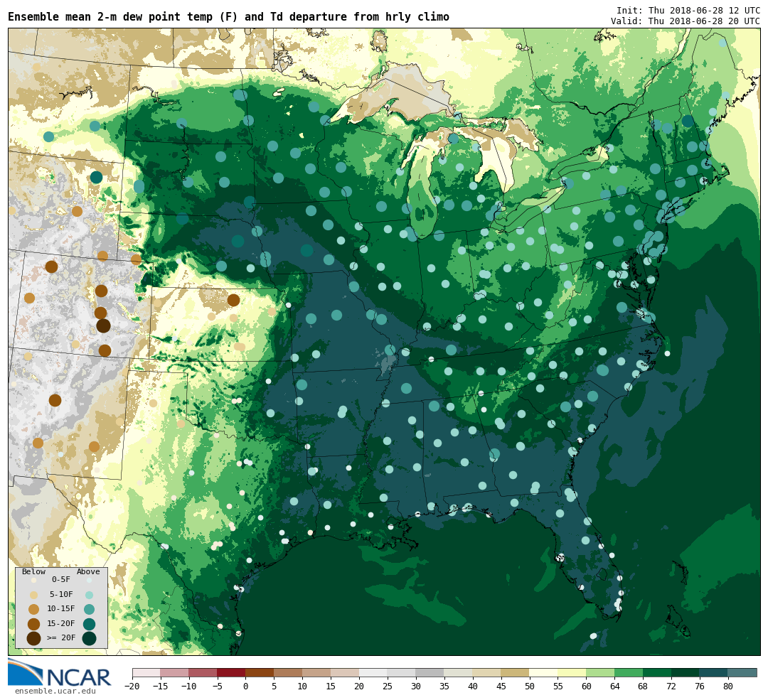Click the '>= 20F' legend label

(x=61, y=638)
